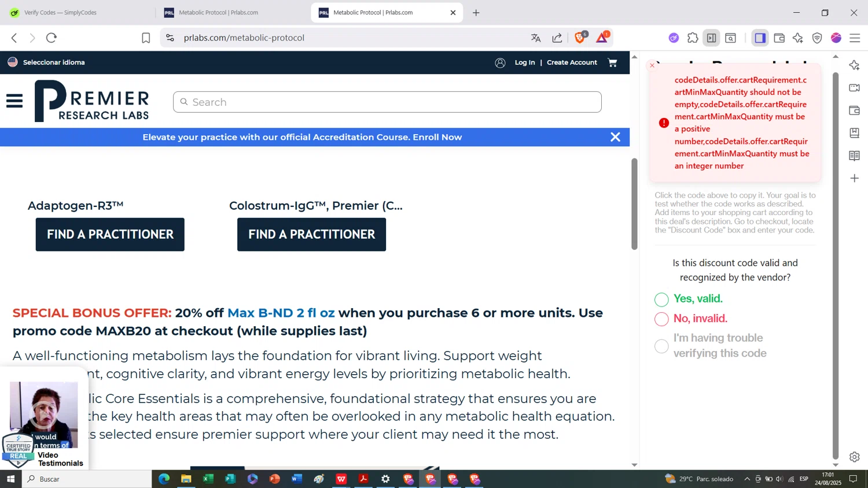Click the Log In link
Viewport: 868px width, 488px height.
coord(525,62)
